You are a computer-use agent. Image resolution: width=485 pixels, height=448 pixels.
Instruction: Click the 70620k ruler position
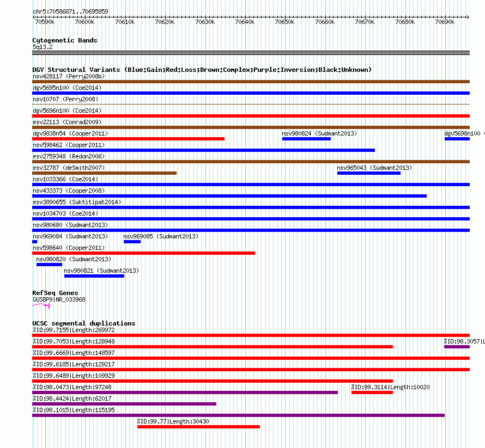(x=165, y=22)
